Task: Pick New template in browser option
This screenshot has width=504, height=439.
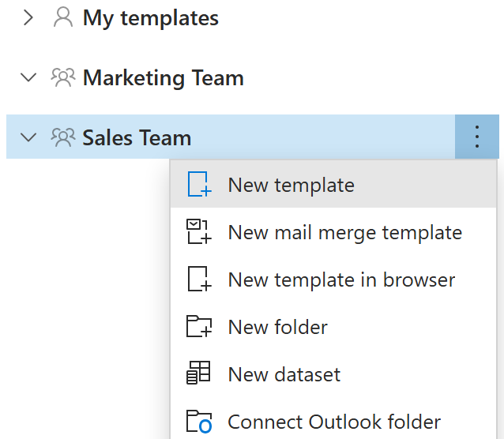Action: tap(341, 280)
